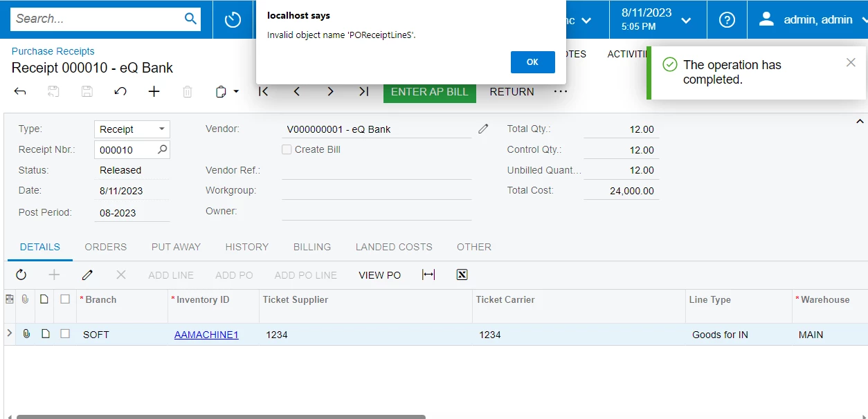Click the undo cancel icon
The width and height of the screenshot is (868, 419).
click(x=120, y=91)
